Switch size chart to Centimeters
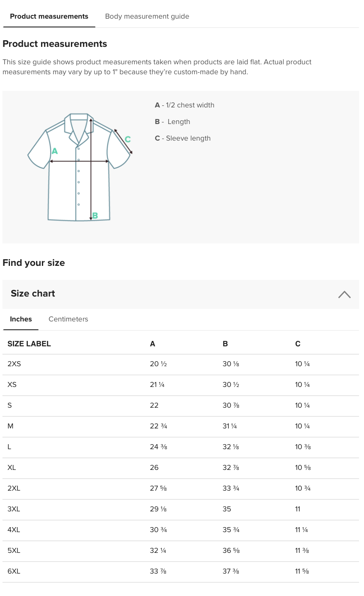The height and width of the screenshot is (596, 364). (x=68, y=319)
